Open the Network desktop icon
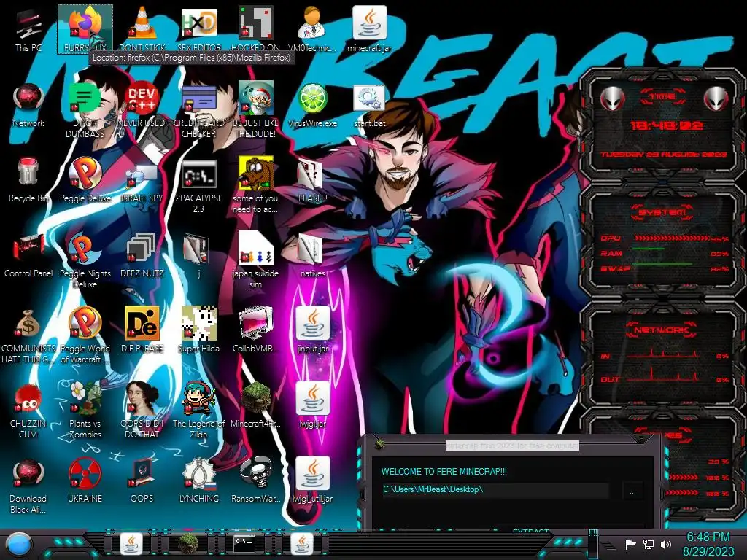This screenshot has width=747, height=560. tap(28, 105)
